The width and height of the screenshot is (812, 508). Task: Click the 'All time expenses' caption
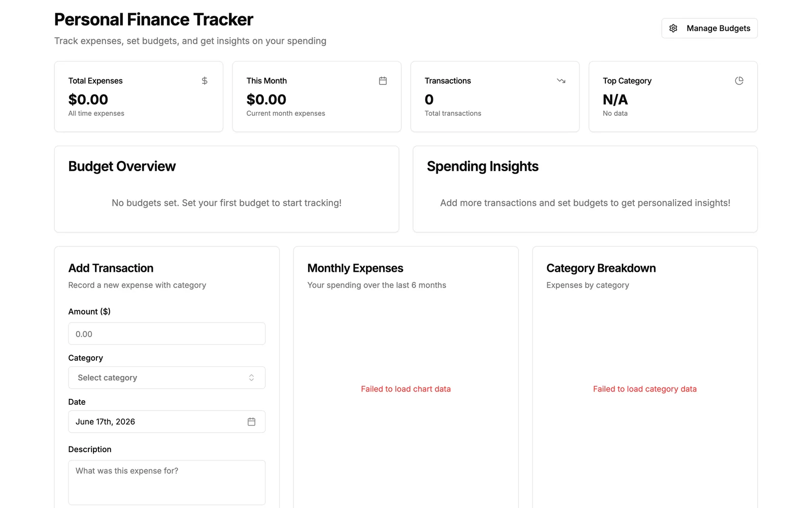pos(96,113)
